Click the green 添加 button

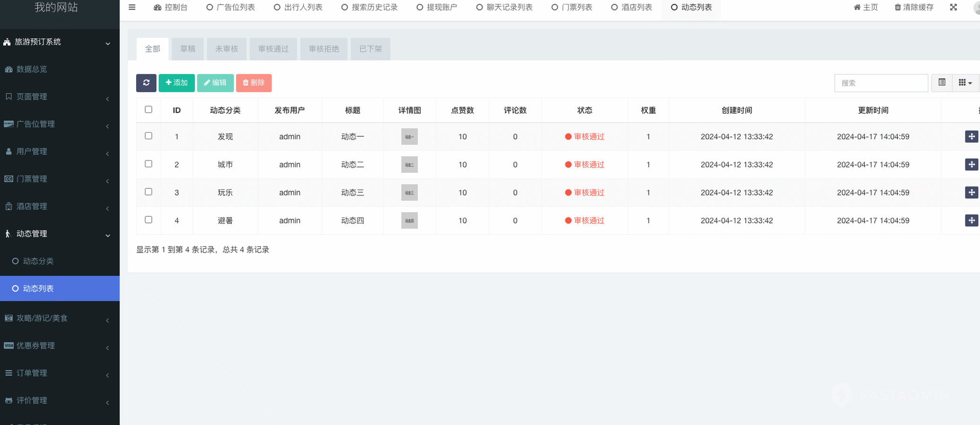click(176, 83)
